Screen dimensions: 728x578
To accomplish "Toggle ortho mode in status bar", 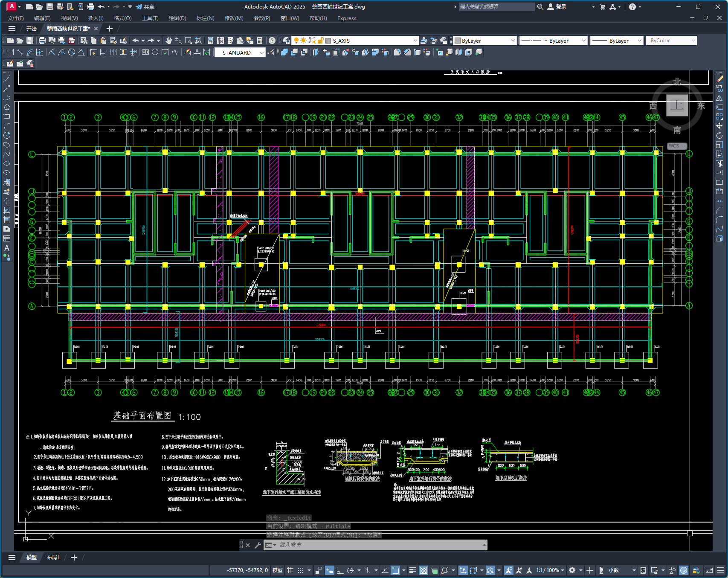I will pos(340,570).
